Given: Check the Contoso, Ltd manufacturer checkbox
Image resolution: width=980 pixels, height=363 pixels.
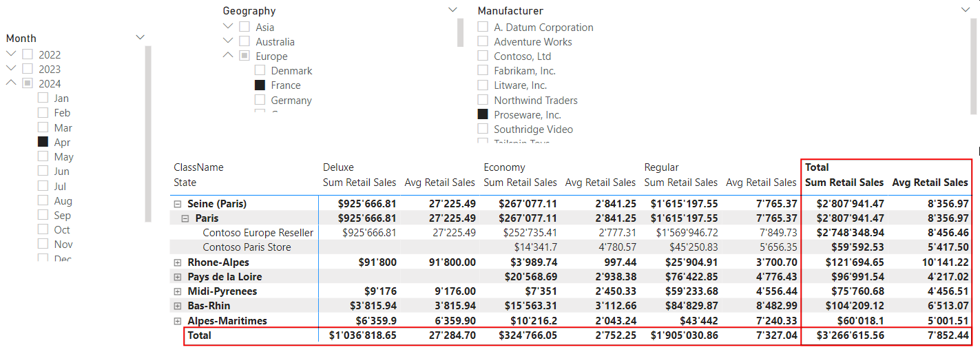Looking at the screenshot, I should pyautogui.click(x=483, y=56).
